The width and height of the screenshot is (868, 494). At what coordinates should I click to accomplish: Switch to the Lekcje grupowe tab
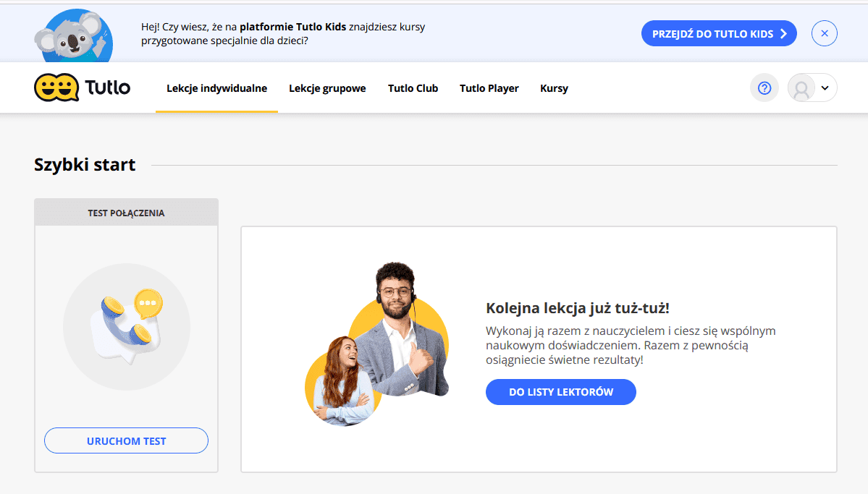[x=327, y=88]
